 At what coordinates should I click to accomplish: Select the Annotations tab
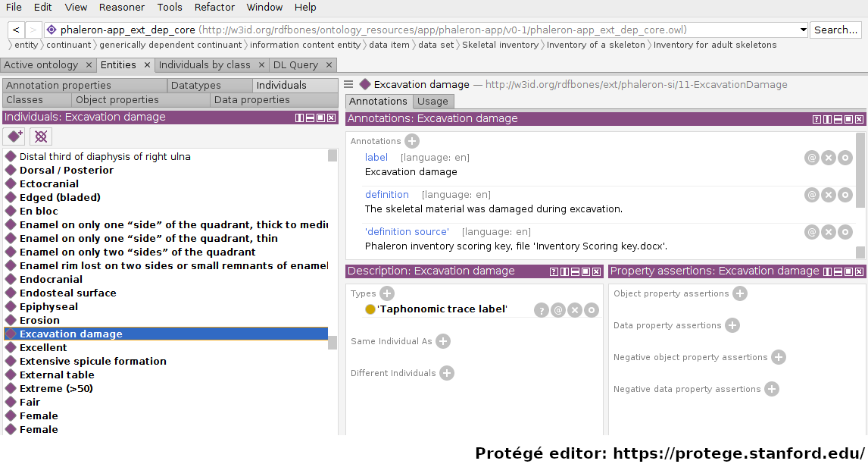379,102
